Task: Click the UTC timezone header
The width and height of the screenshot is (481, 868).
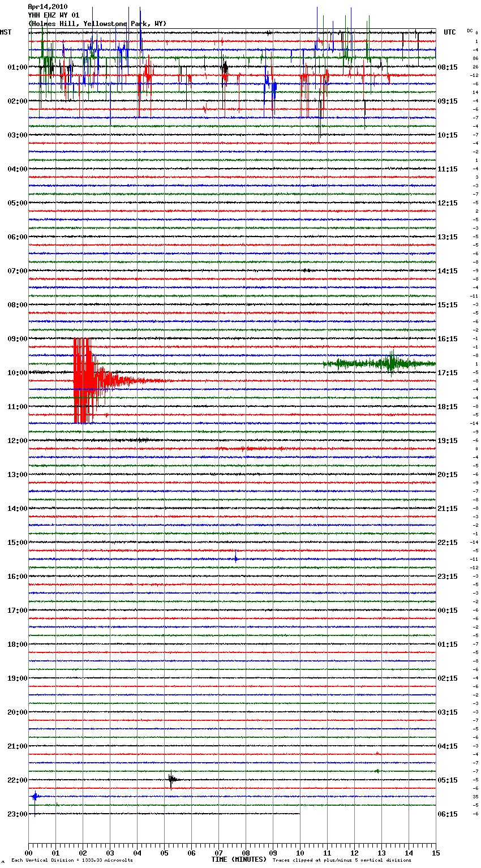Action: pyautogui.click(x=450, y=32)
